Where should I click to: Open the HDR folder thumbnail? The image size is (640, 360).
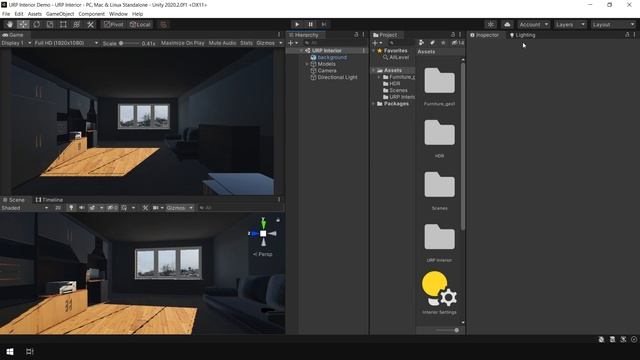(439, 133)
